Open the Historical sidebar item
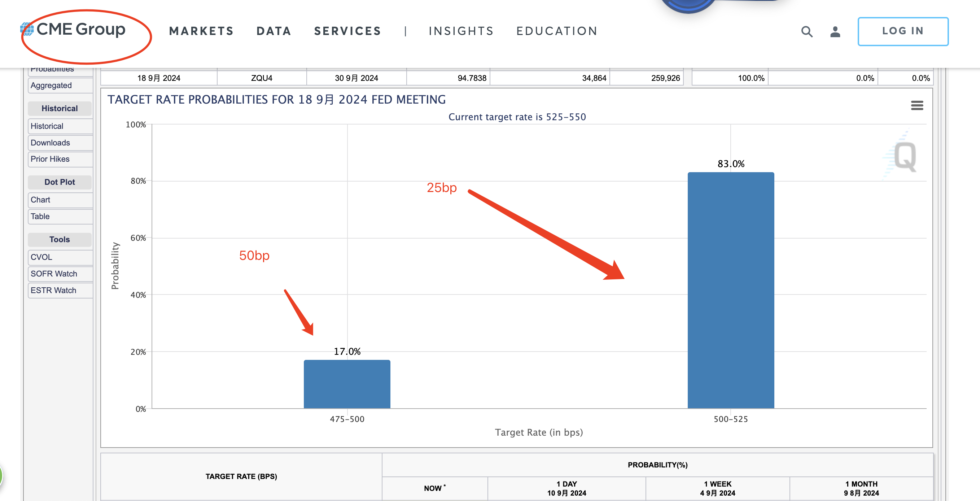This screenshot has height=501, width=980. [61, 126]
